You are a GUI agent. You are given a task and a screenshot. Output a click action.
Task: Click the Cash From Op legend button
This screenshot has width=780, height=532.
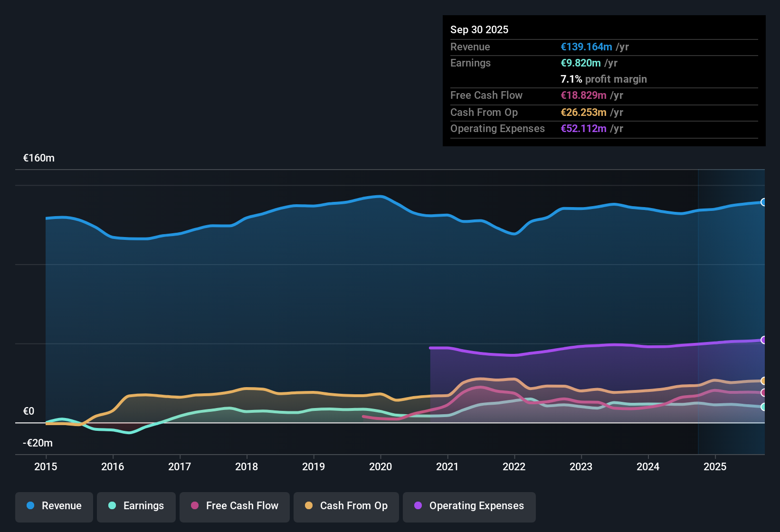[x=346, y=506]
